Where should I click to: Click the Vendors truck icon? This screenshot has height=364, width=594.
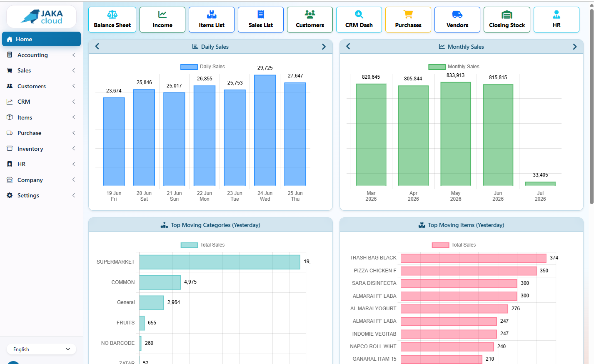[457, 15]
